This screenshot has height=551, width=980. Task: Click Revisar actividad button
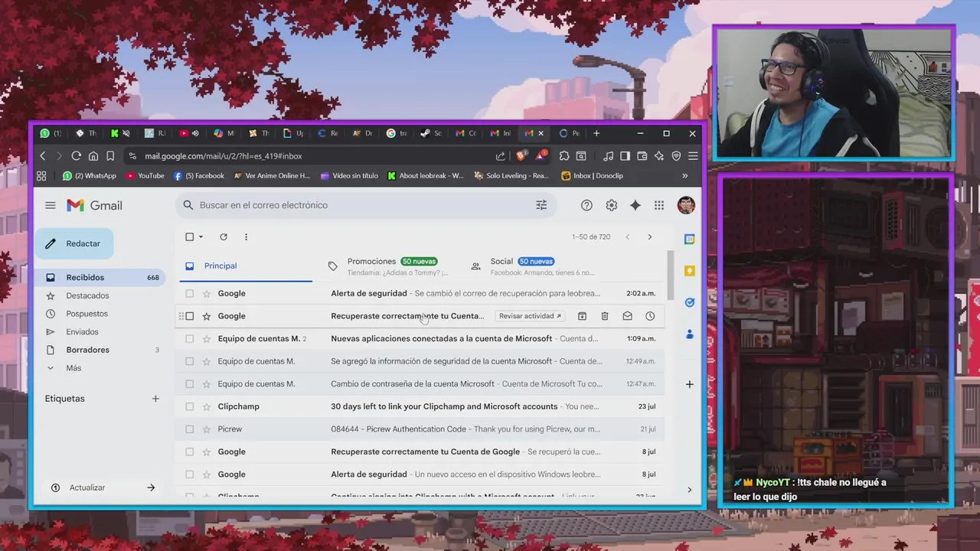click(x=530, y=316)
